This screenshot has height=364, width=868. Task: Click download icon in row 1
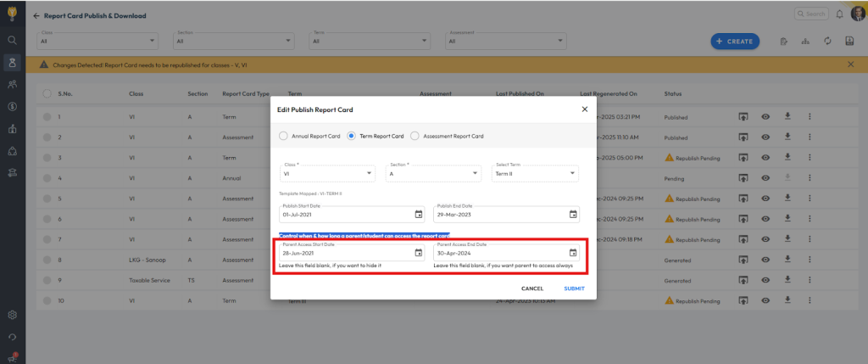click(787, 116)
